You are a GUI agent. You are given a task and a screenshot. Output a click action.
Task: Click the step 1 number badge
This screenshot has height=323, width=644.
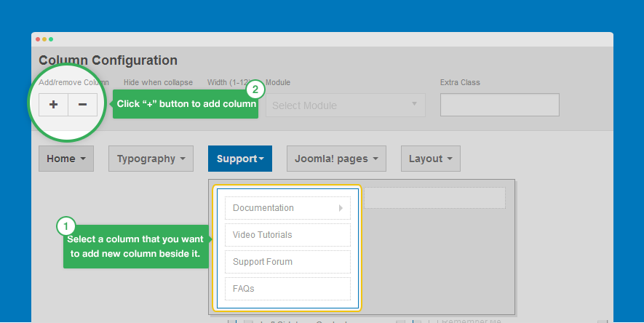pos(65,226)
